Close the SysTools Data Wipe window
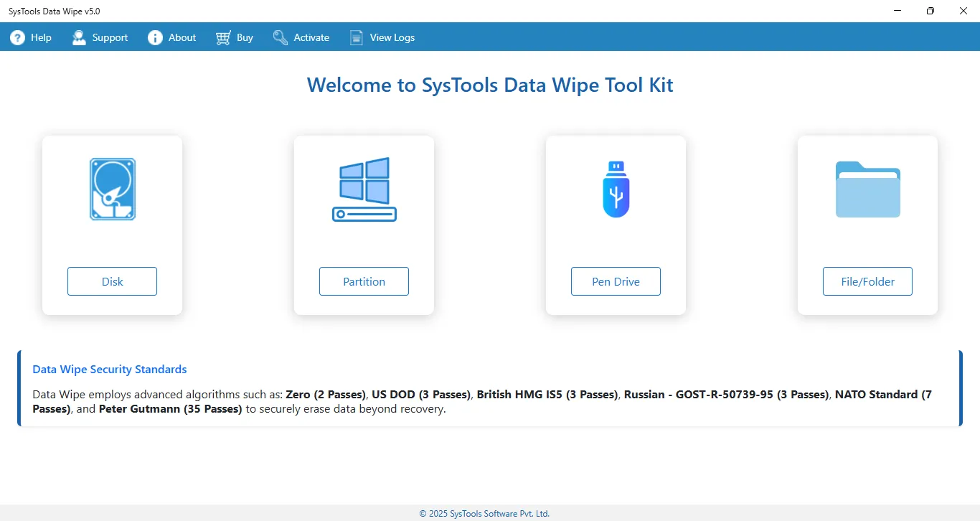 [963, 11]
